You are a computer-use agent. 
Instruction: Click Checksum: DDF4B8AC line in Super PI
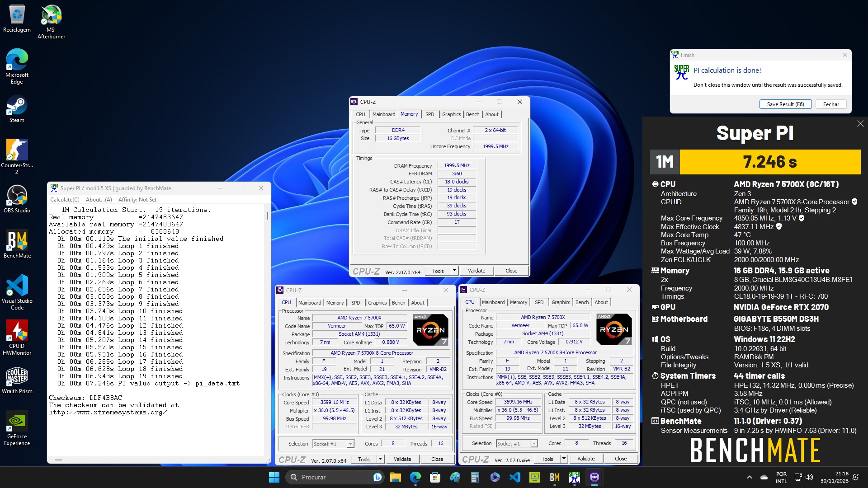(85, 398)
